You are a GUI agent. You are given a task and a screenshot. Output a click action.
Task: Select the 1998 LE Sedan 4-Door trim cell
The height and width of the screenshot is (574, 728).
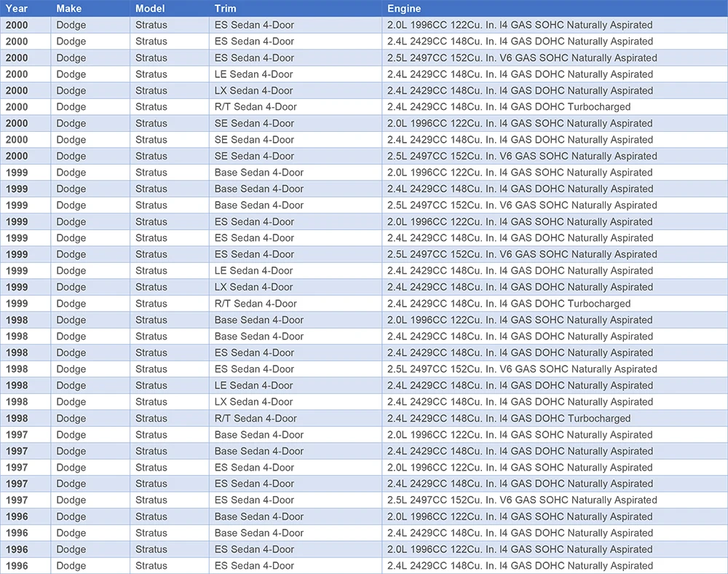click(x=296, y=385)
